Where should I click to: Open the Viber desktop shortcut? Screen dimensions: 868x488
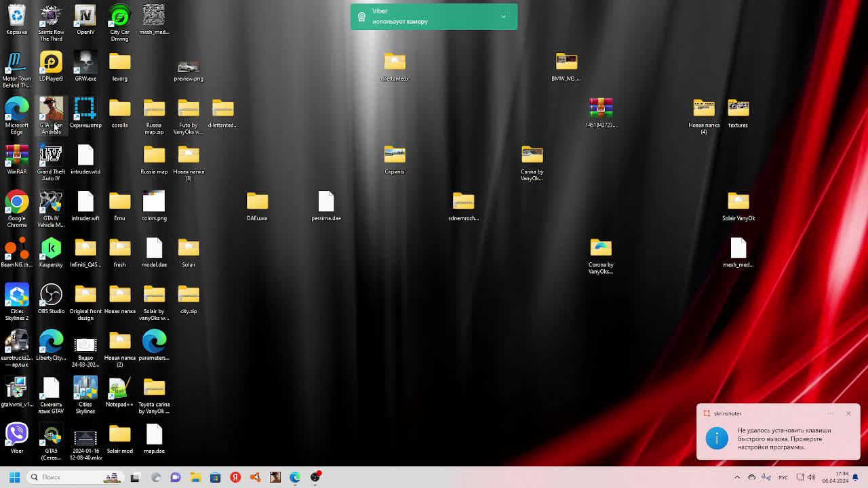coord(17,436)
